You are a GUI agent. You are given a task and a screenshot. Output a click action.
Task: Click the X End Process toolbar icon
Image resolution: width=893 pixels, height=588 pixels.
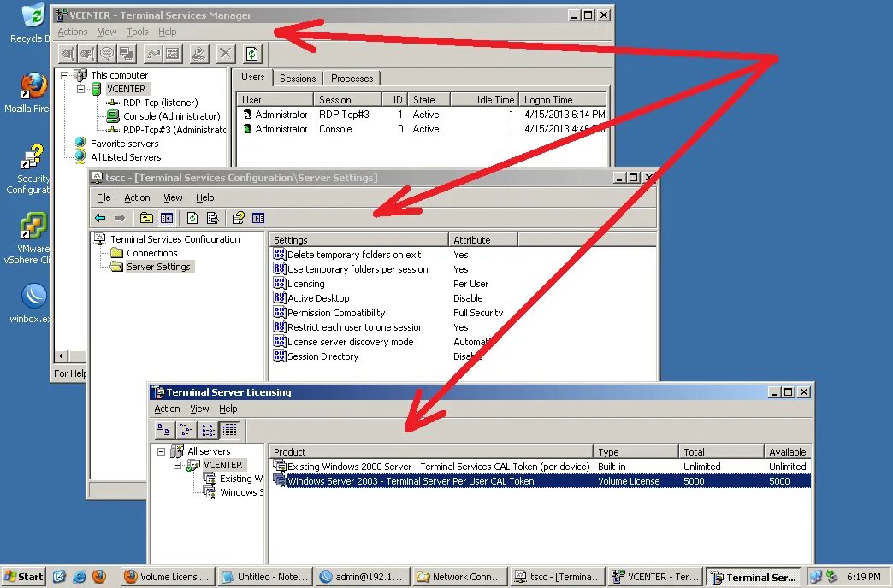pyautogui.click(x=226, y=54)
